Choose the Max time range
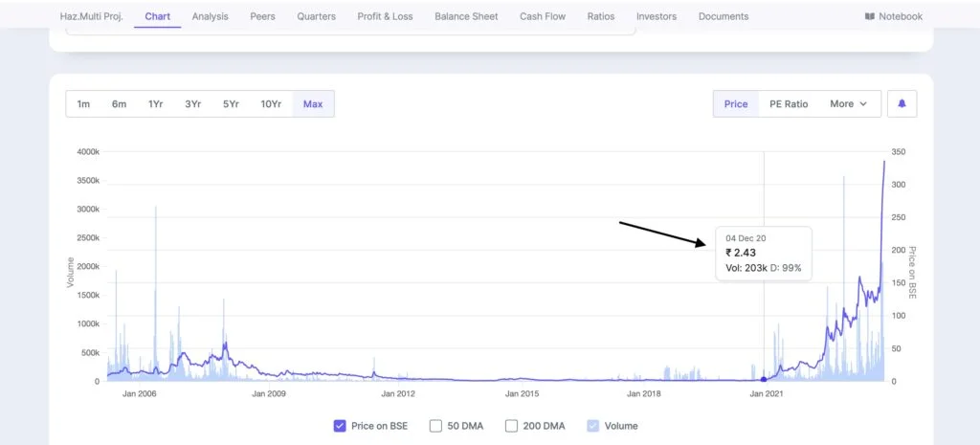The image size is (980, 445). click(x=313, y=103)
